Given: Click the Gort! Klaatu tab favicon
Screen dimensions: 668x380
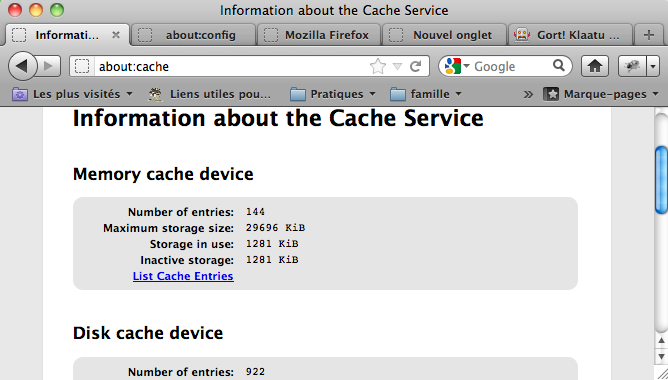Looking at the screenshot, I should click(521, 35).
